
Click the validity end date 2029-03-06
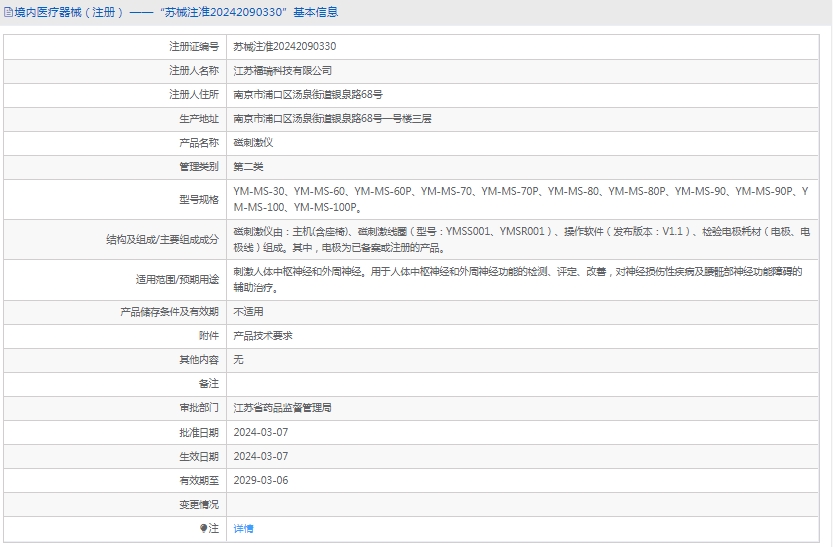(x=260, y=480)
